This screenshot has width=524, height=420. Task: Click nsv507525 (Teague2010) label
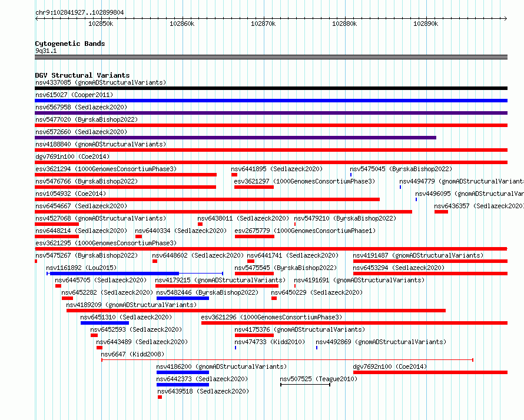(x=319, y=379)
